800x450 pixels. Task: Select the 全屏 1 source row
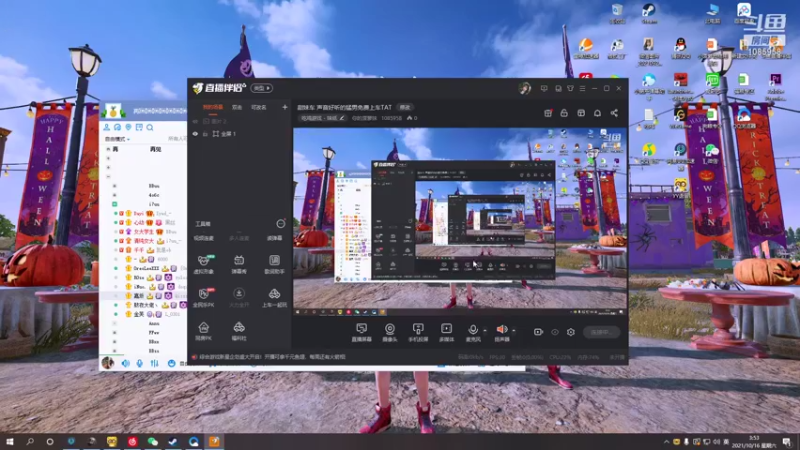tap(240, 134)
